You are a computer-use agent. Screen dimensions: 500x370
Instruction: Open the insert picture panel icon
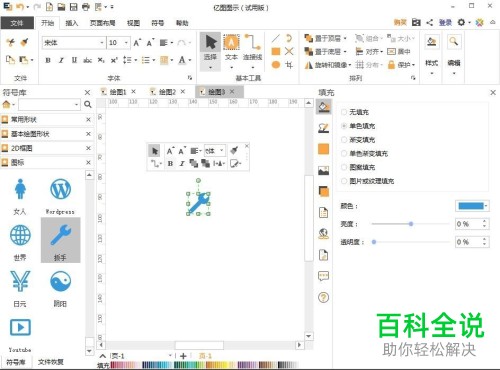(323, 170)
